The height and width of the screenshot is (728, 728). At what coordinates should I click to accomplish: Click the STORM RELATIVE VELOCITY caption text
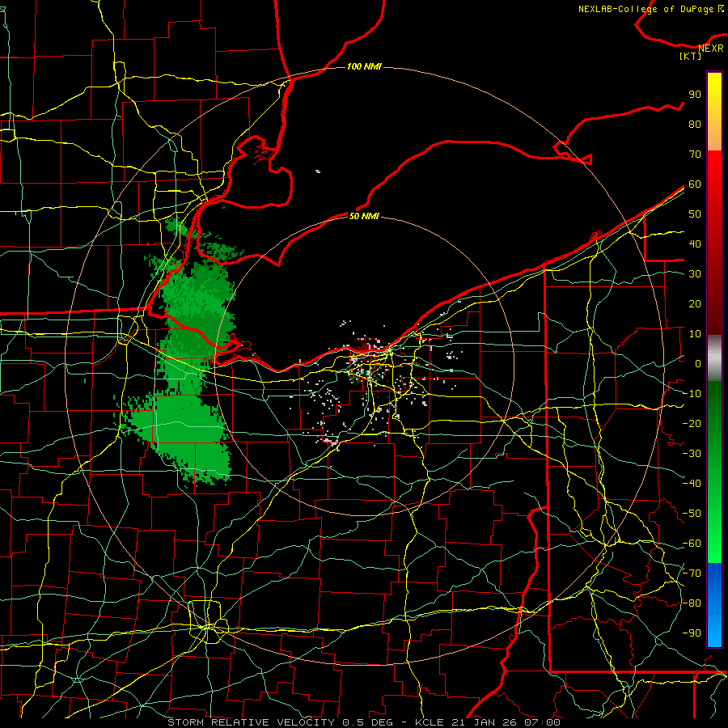253,722
